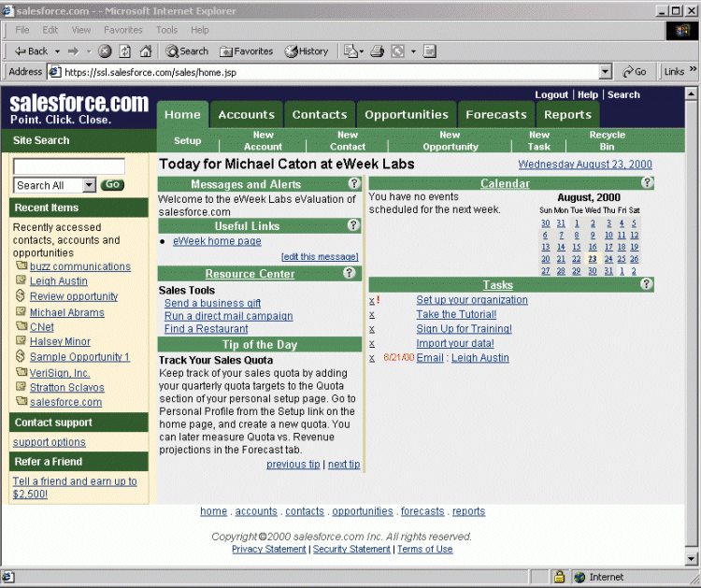Screen dimensions: 701x588
Task: Click the Refresh page icon
Action: (125, 51)
